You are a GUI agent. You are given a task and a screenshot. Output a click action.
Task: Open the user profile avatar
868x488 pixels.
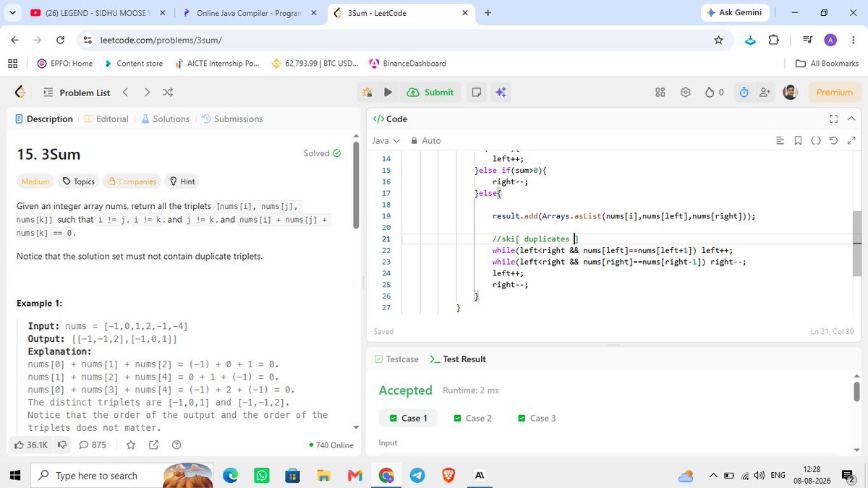(x=791, y=93)
